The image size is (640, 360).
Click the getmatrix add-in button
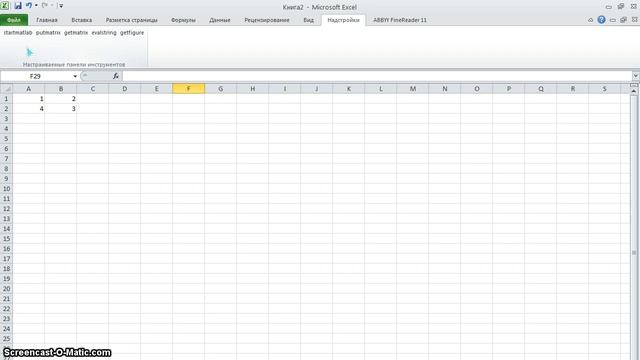[x=76, y=33]
